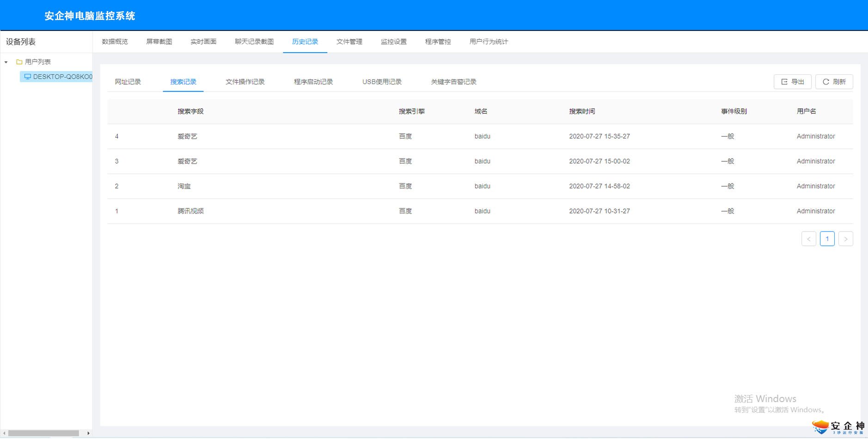The height and width of the screenshot is (439, 868).
Task: Open 程序启动记录 sub-tab
Action: coord(314,82)
